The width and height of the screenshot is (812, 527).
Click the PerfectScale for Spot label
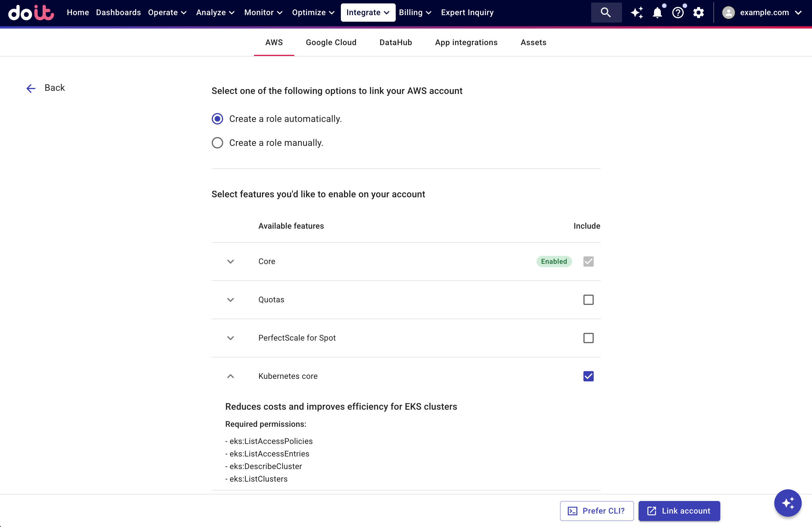point(297,338)
